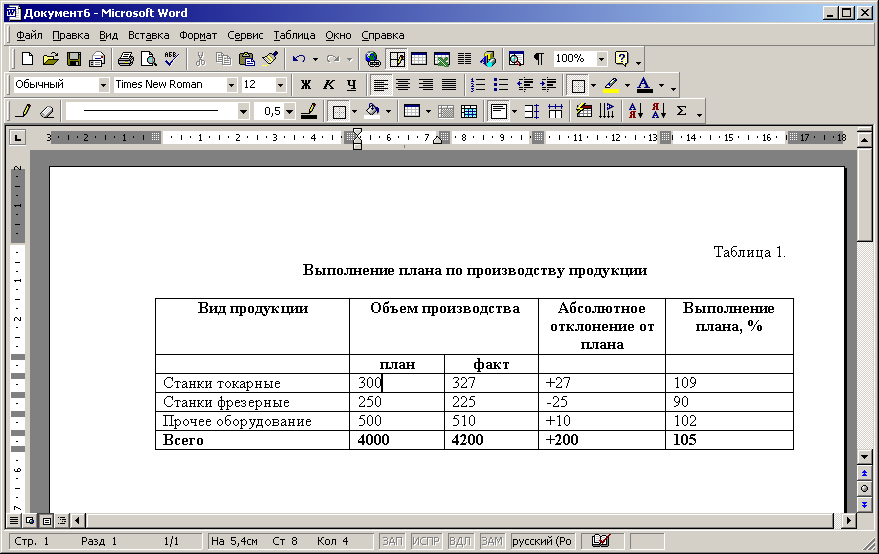Click bulleted list button

[x=501, y=85]
